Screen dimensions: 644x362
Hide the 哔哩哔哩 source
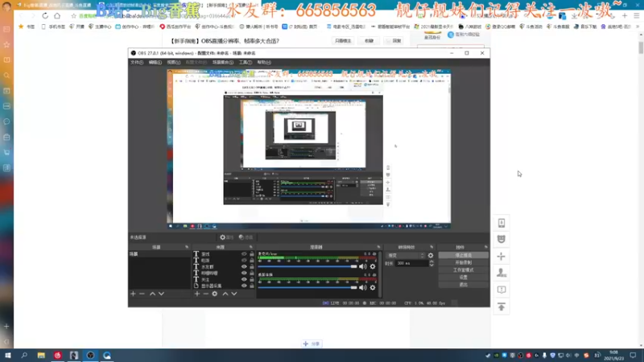[244, 273]
